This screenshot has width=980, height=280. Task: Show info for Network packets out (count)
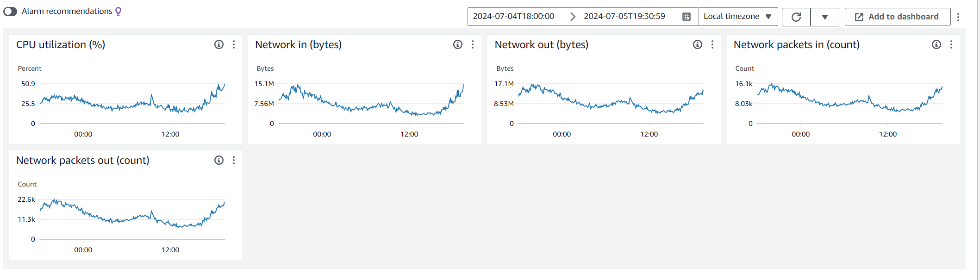pyautogui.click(x=219, y=160)
